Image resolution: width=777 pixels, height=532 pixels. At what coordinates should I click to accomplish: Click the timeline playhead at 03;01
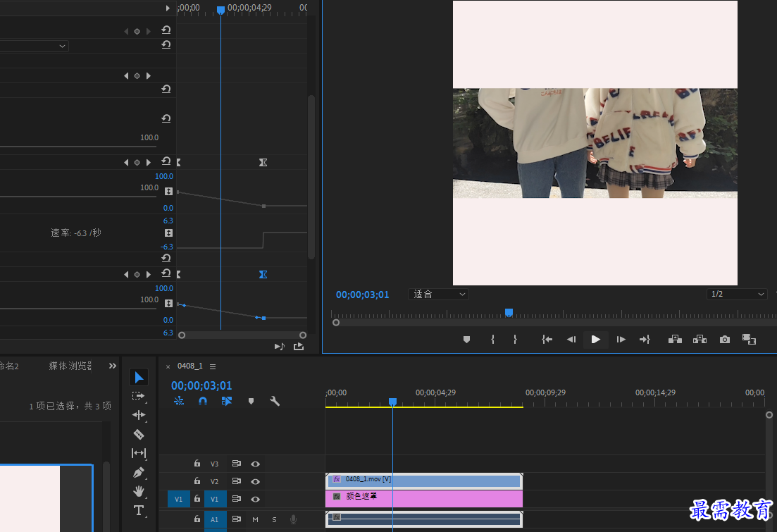click(x=392, y=401)
